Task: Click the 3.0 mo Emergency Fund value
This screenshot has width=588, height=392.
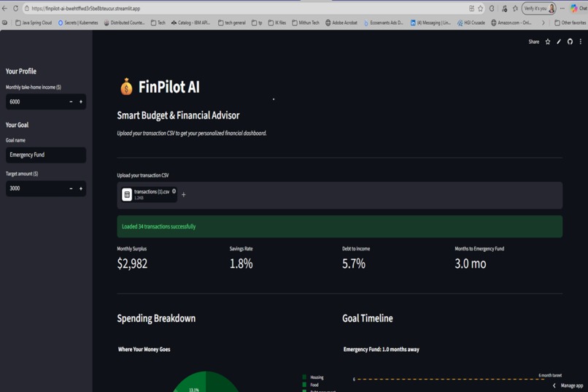Action: click(x=471, y=264)
